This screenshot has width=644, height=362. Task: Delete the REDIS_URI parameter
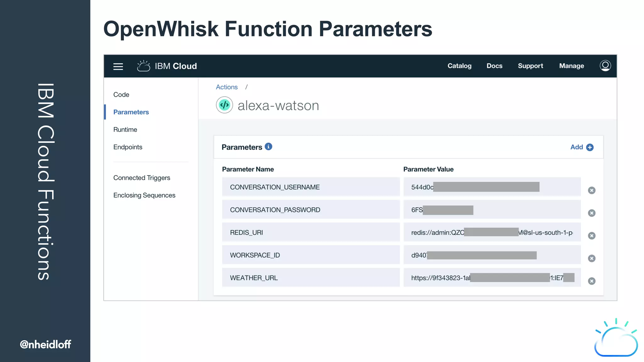pyautogui.click(x=591, y=236)
